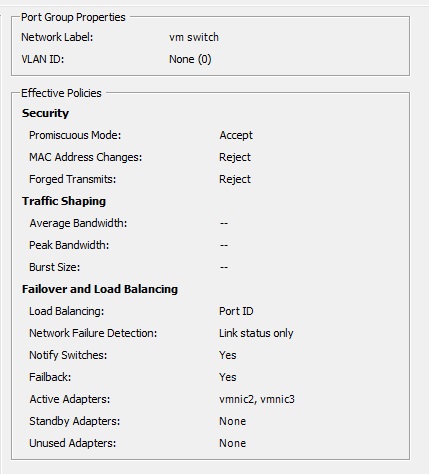429x474 pixels.
Task: Click the Network Label value vm switch
Action: [194, 37]
